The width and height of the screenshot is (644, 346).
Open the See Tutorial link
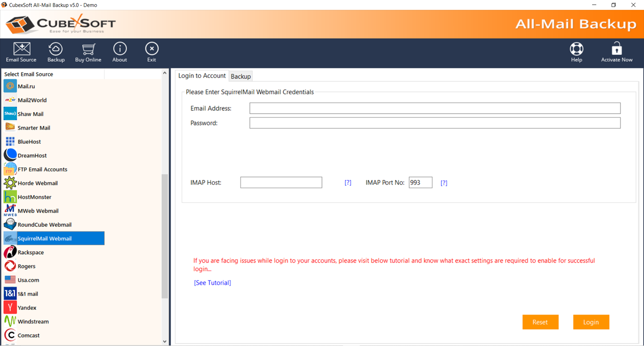212,283
